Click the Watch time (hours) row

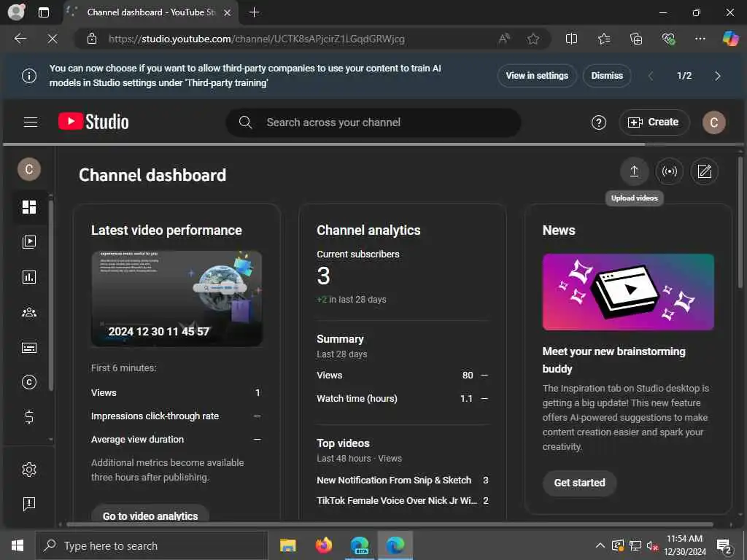point(403,399)
